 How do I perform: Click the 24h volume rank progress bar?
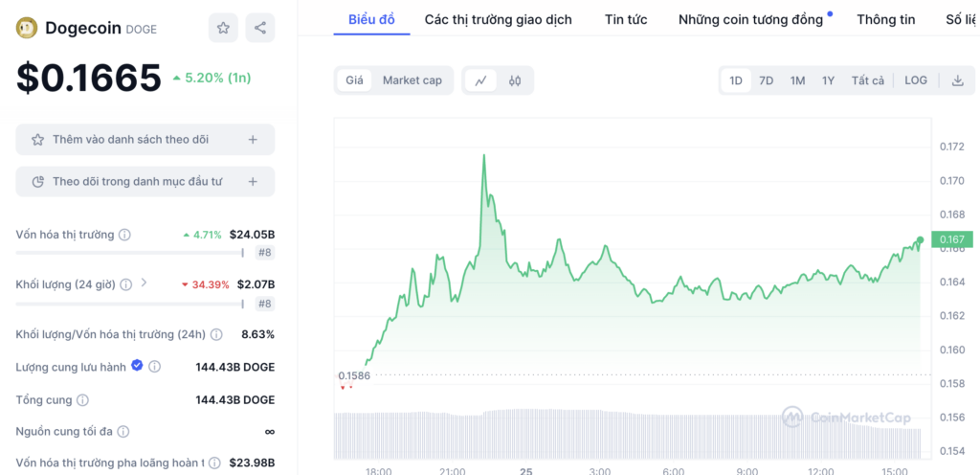pyautogui.click(x=129, y=304)
